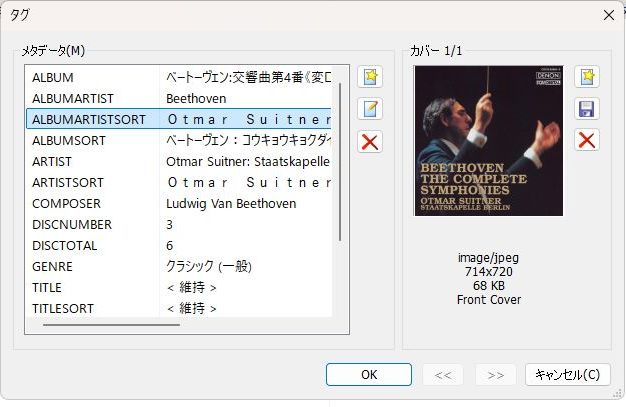Go to next file with >> button
626x407 pixels.
(x=495, y=375)
